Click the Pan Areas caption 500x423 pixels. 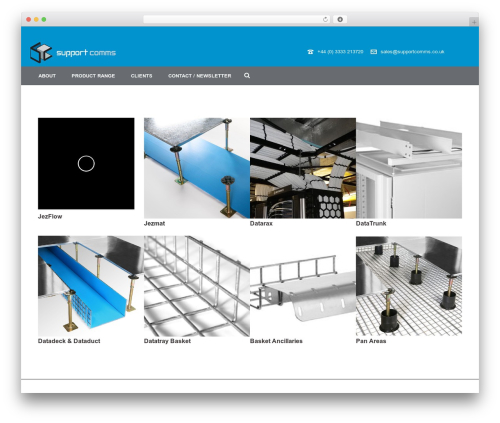click(x=371, y=341)
